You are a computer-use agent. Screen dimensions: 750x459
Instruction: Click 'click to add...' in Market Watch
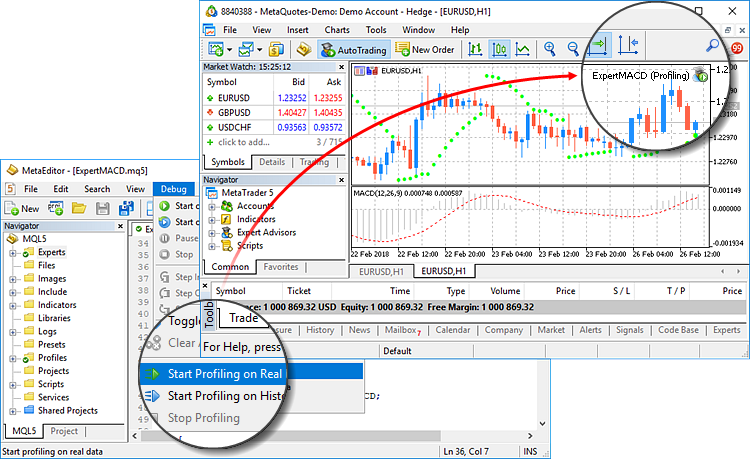(x=244, y=142)
